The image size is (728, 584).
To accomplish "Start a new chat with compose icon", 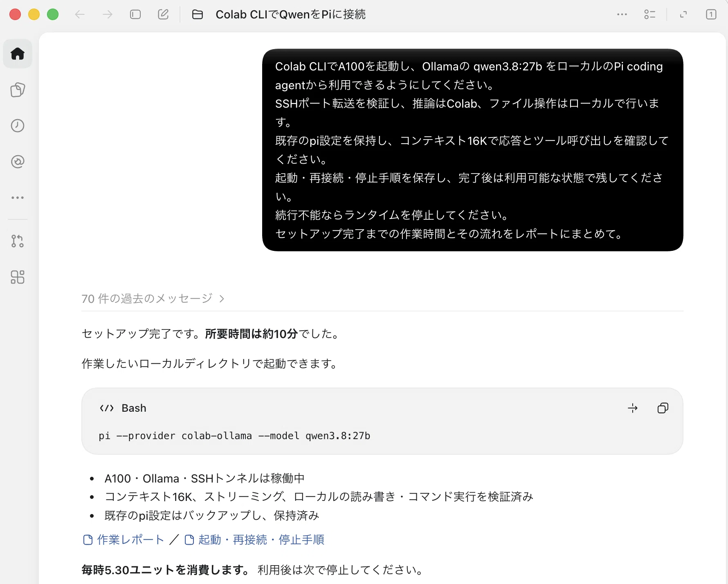I will (x=163, y=14).
